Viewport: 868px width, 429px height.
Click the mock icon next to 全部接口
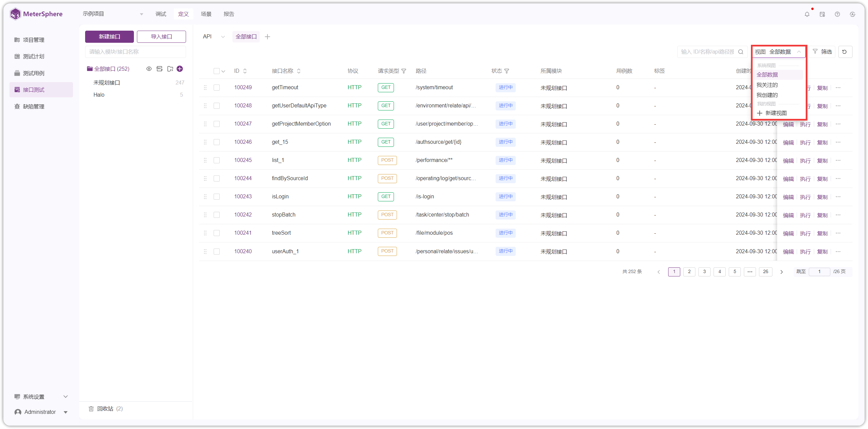[159, 69]
